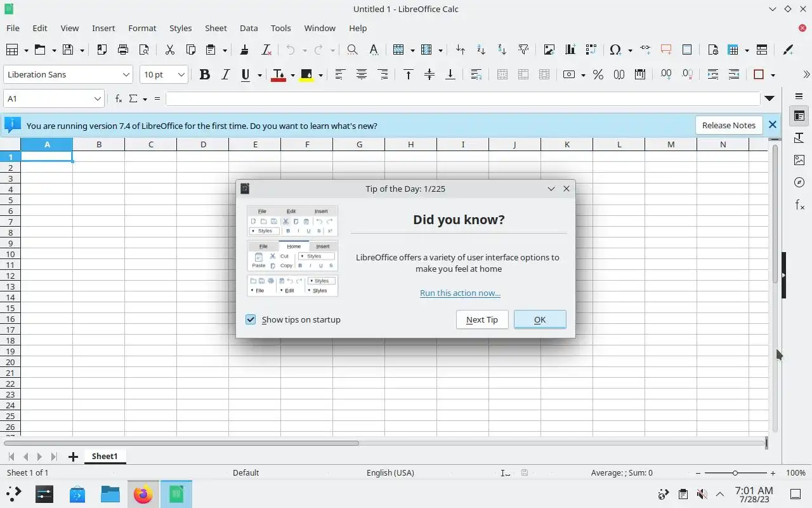Click the Wrap Text icon
Screen dimensions: 812x508
pyautogui.click(x=476, y=74)
